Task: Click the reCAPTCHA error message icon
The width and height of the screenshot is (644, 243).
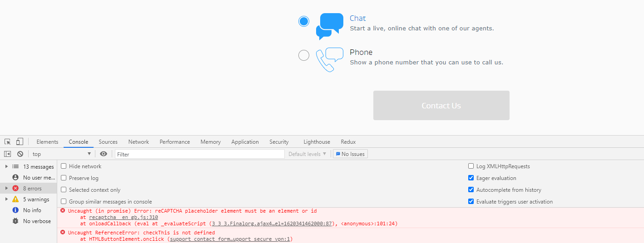Action: pyautogui.click(x=63, y=210)
